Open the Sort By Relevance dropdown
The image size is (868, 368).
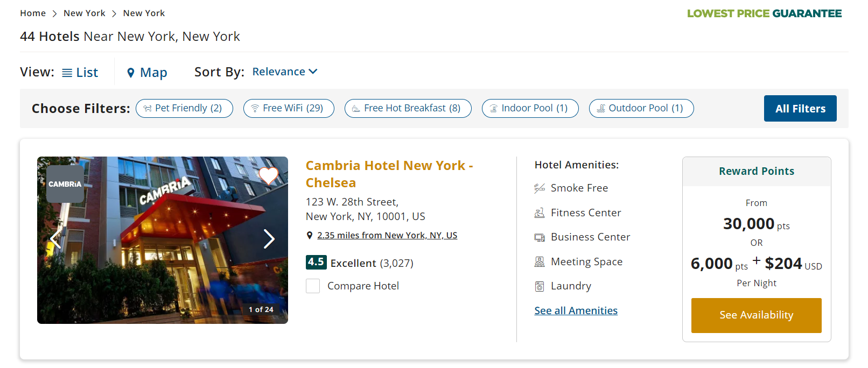[284, 71]
